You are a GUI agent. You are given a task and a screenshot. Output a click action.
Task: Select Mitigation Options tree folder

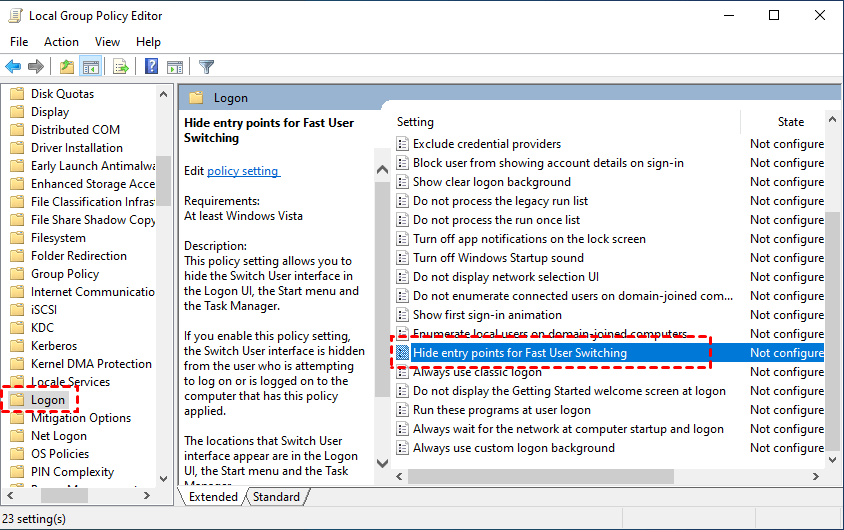coord(81,418)
